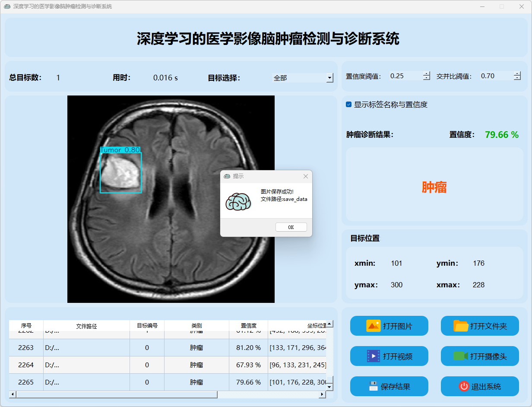532x407 pixels.
Task: Click the table vertical scrollbar down arrow
Action: click(329, 387)
